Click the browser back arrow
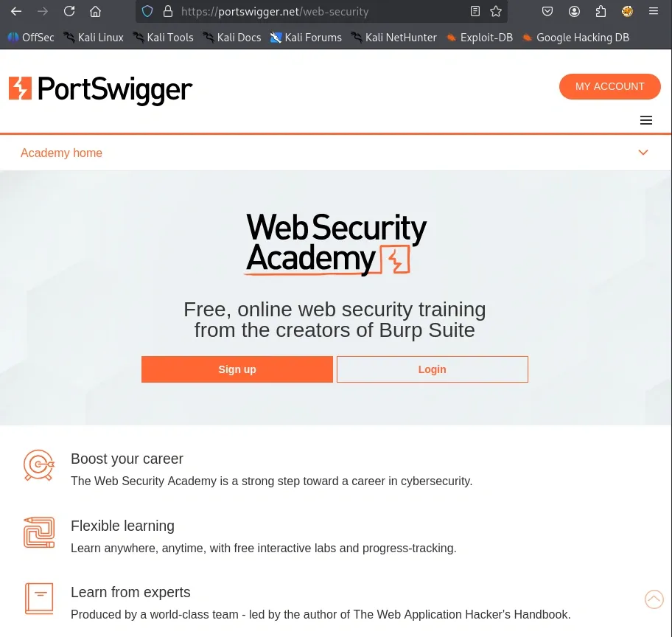 (16, 12)
